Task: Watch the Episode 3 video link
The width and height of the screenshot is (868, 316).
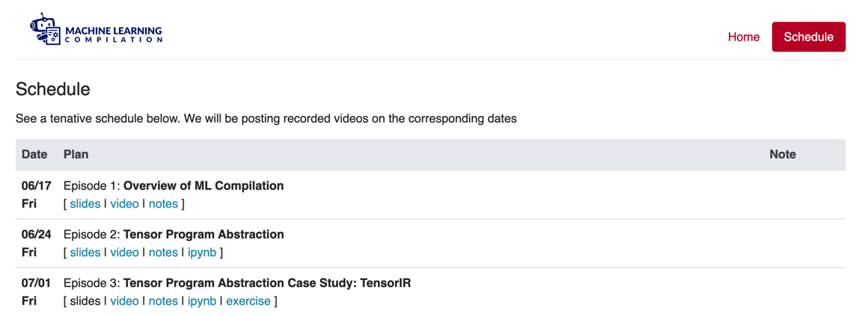Action: [x=124, y=302]
